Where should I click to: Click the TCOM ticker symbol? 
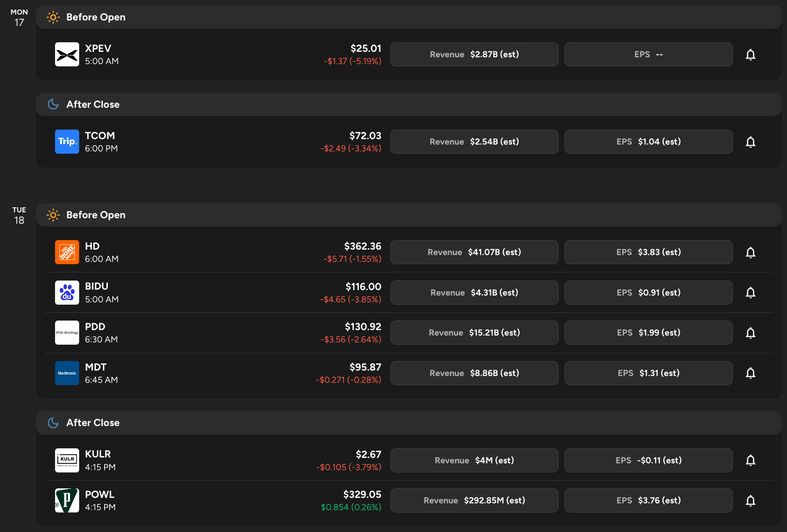[x=100, y=136]
